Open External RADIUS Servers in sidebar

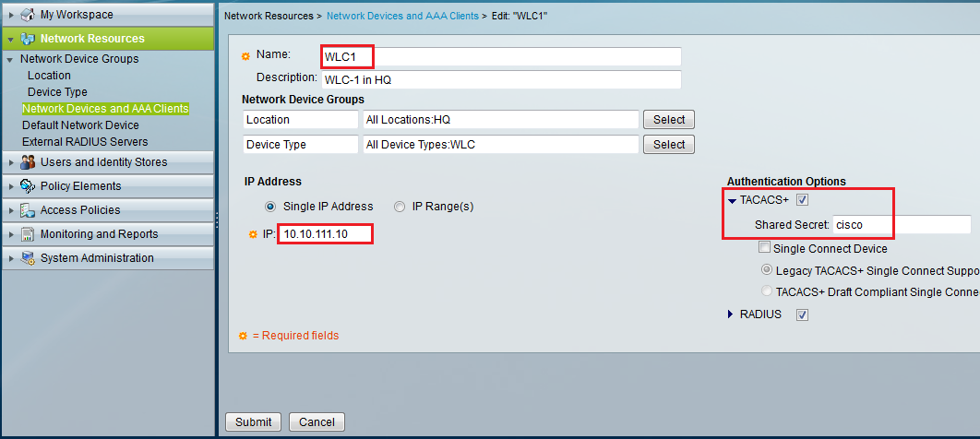tap(85, 142)
